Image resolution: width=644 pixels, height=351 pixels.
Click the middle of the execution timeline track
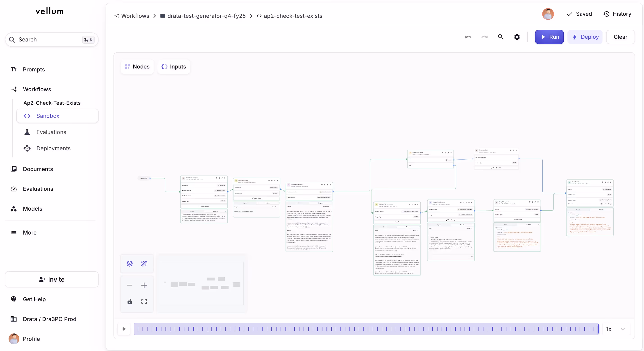(x=366, y=329)
